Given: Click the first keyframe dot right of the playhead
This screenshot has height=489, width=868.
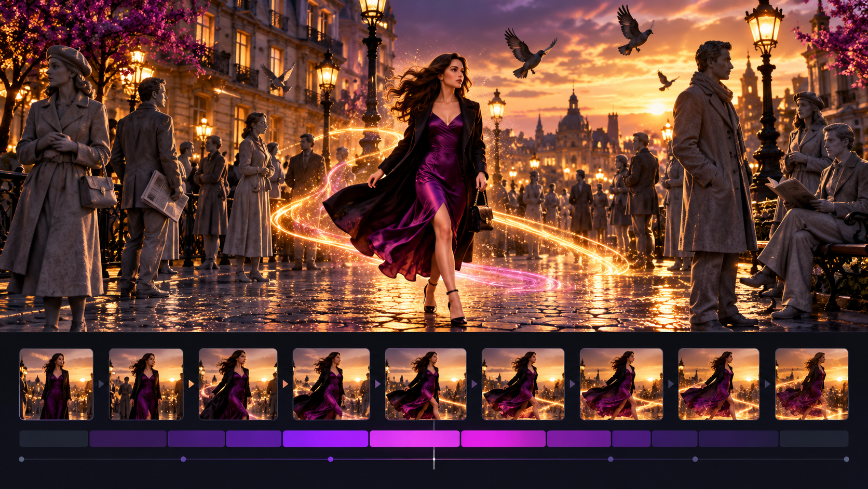Looking at the screenshot, I should pos(611,459).
